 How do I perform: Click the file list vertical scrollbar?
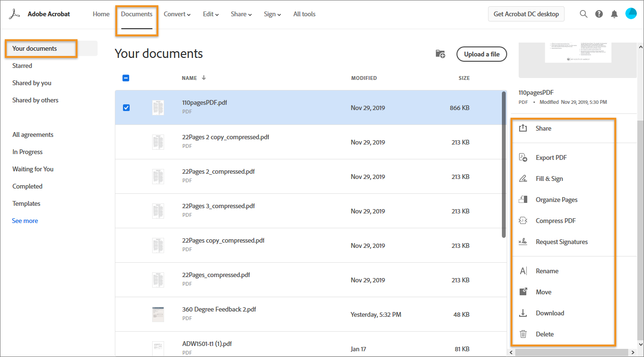tap(504, 164)
